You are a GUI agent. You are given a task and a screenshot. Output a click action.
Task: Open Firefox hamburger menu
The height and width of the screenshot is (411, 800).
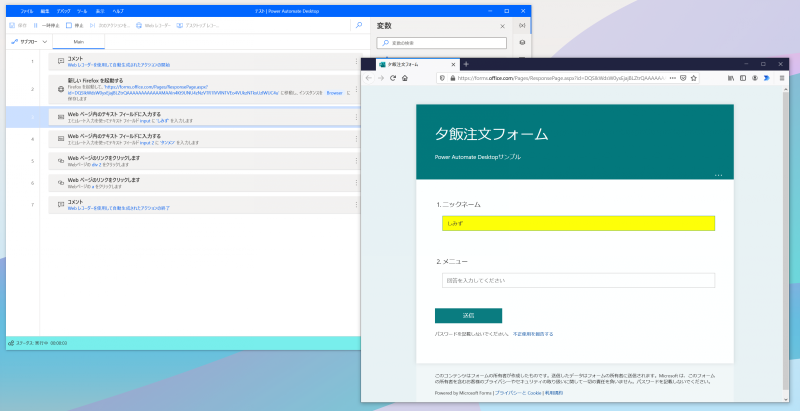pyautogui.click(x=782, y=78)
